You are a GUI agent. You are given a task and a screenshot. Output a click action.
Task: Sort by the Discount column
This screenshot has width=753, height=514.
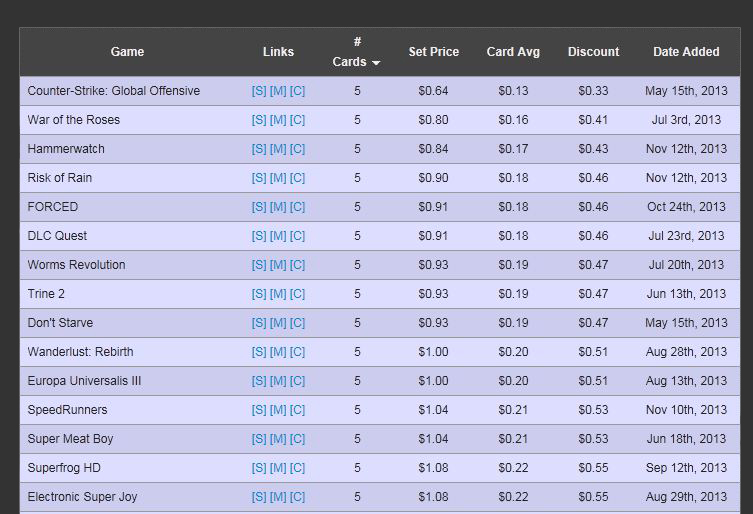594,52
